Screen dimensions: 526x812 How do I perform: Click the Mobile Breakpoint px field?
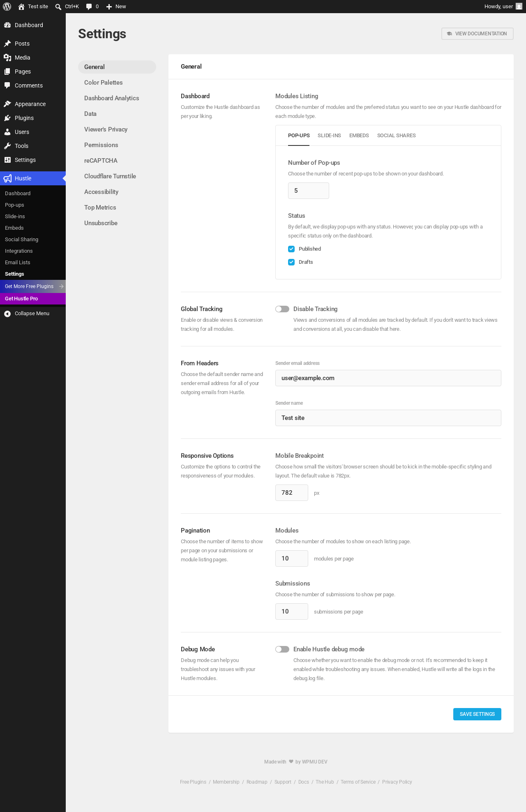tap(292, 493)
